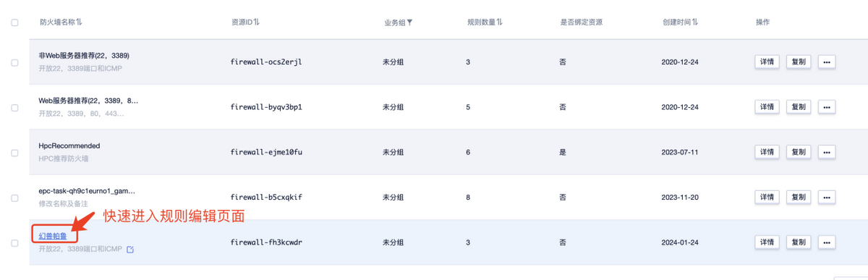Sort by firewall name column icon
868x280 pixels.
[79, 22]
